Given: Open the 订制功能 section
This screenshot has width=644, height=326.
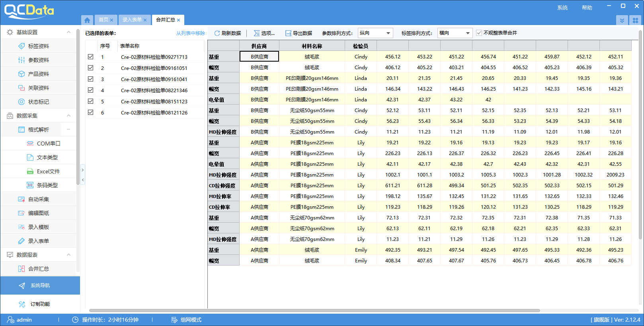Looking at the screenshot, I should pos(40,304).
